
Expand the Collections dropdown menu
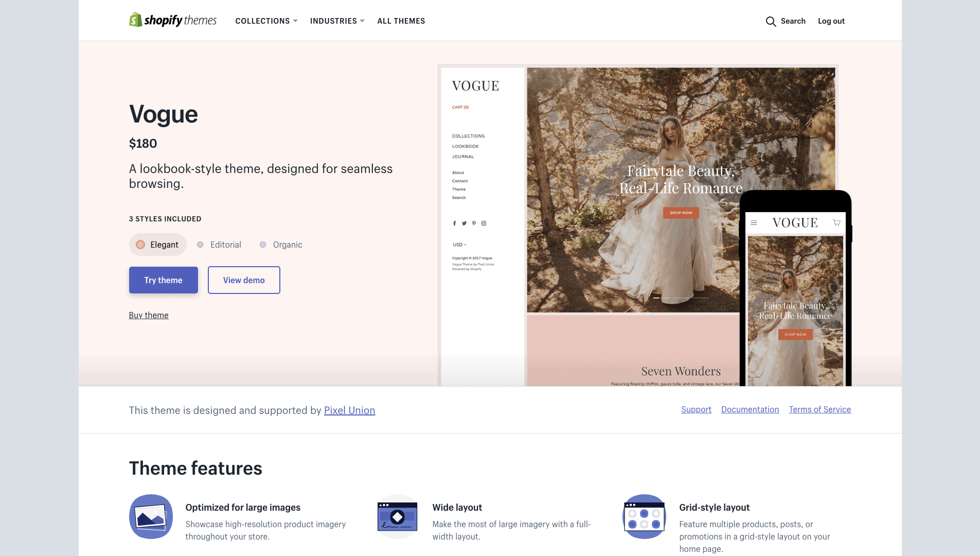(x=266, y=21)
